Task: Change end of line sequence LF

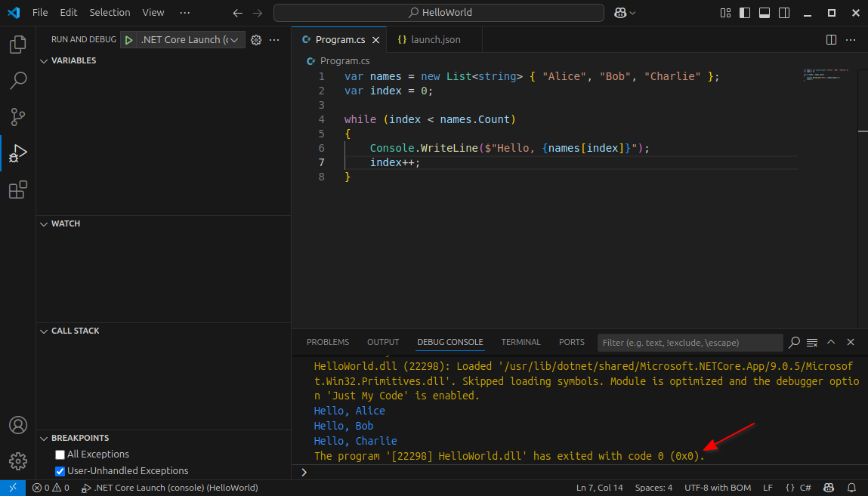Action: 768,488
